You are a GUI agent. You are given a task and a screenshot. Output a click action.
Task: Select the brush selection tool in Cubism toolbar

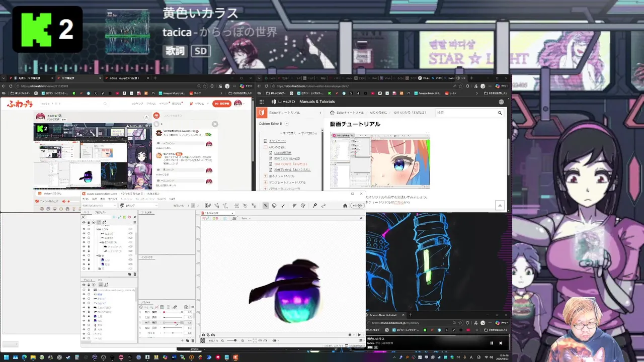click(x=282, y=206)
